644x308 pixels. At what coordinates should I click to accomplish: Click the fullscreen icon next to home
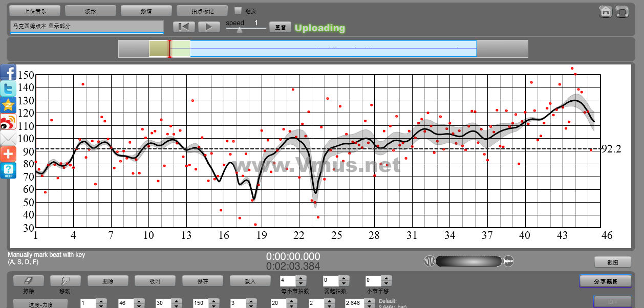pos(622,11)
